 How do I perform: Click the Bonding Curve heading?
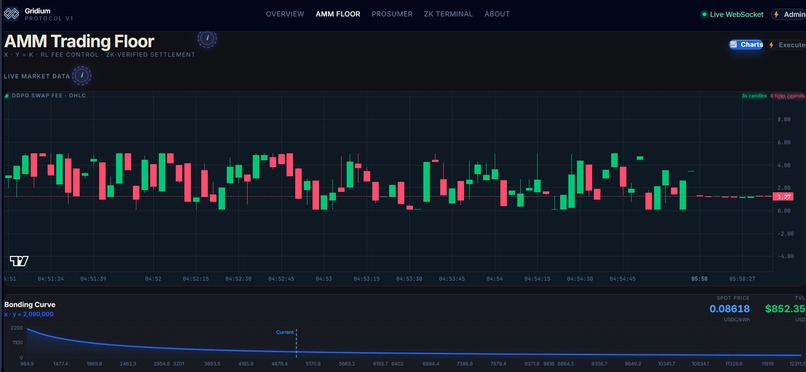click(x=30, y=305)
